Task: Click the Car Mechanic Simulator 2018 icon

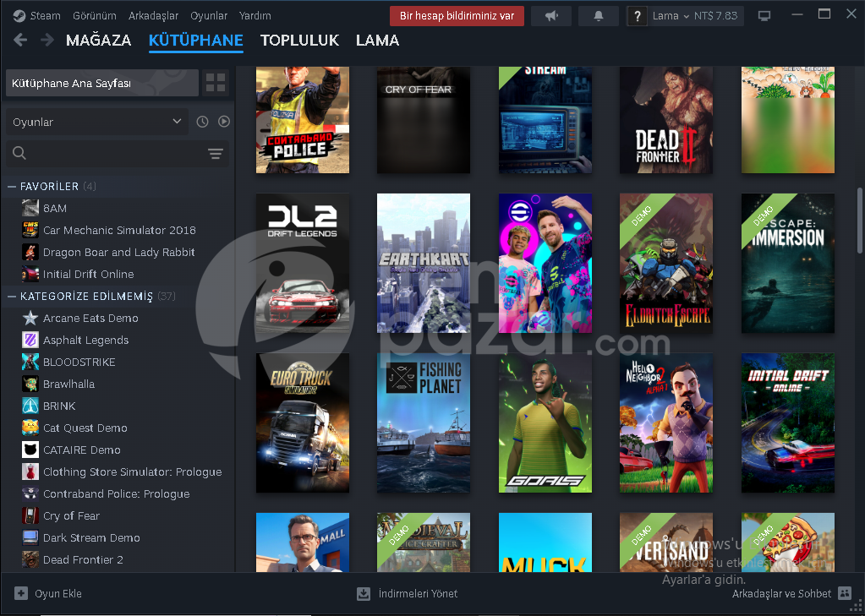Action: pos(30,230)
